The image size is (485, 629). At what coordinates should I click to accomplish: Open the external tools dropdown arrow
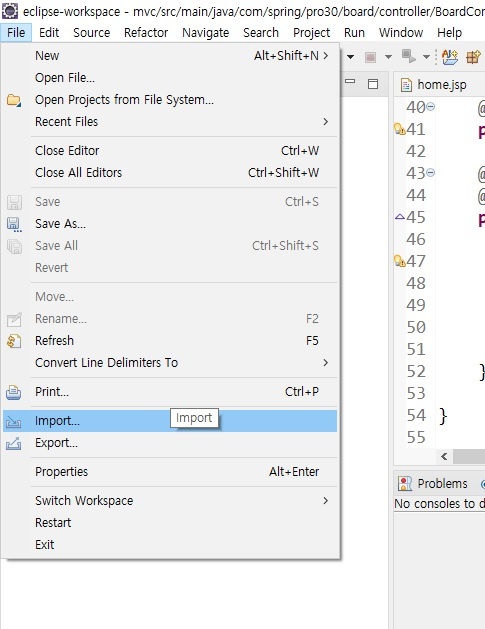click(x=426, y=57)
